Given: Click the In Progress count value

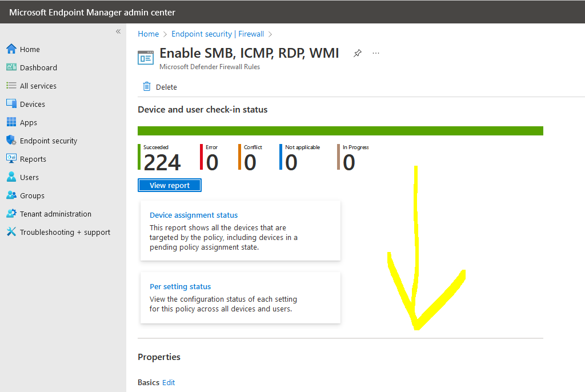Looking at the screenshot, I should [349, 162].
